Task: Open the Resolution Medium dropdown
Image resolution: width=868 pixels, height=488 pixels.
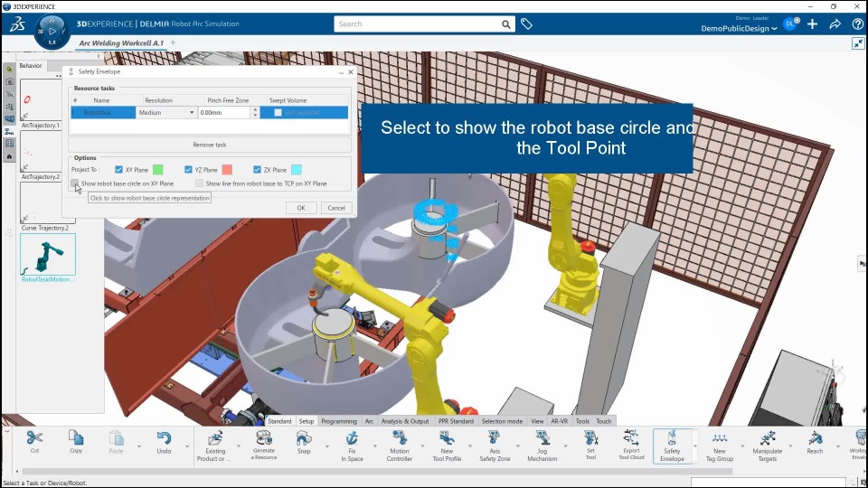Action: 166,112
